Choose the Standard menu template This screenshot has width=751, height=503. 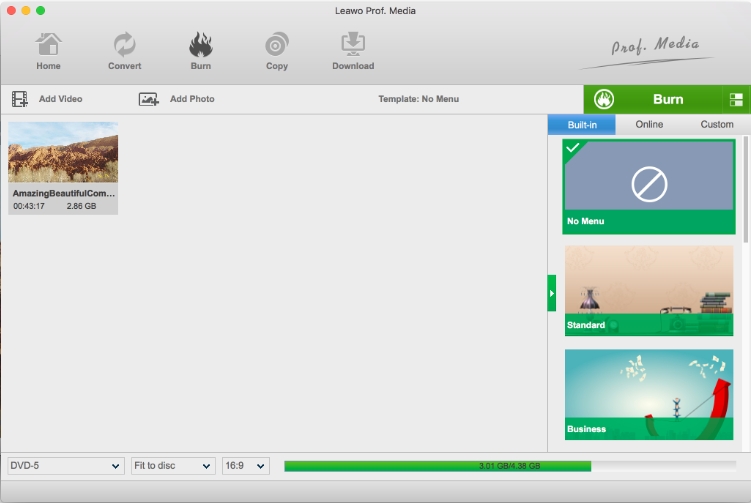(x=649, y=291)
